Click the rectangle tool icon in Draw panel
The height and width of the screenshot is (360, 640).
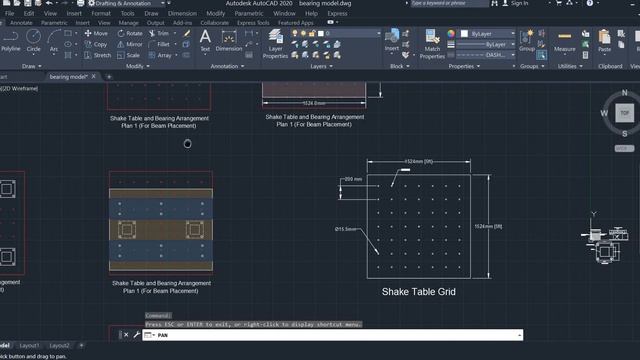tap(68, 33)
